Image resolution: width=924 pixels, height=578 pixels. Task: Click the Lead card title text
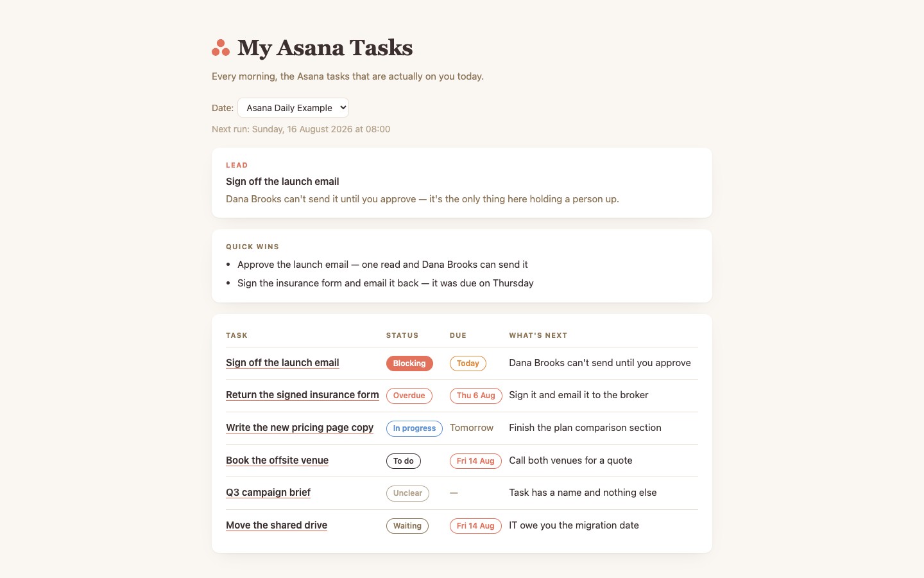coord(282,182)
